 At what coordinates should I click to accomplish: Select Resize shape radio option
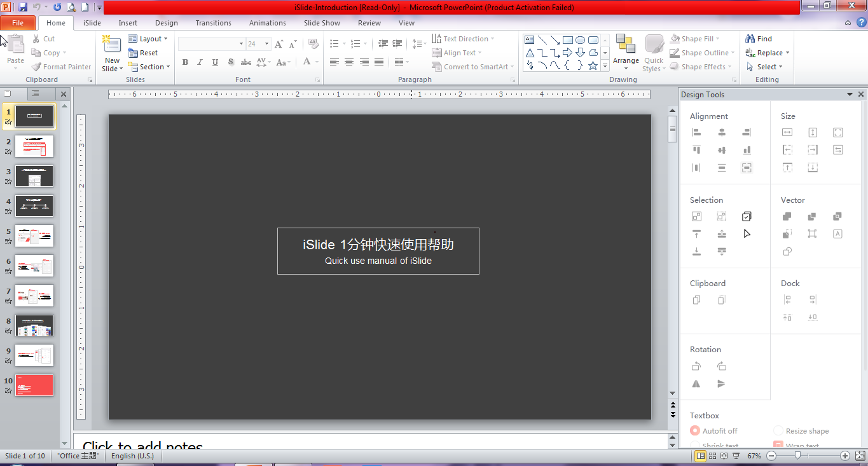(x=778, y=431)
